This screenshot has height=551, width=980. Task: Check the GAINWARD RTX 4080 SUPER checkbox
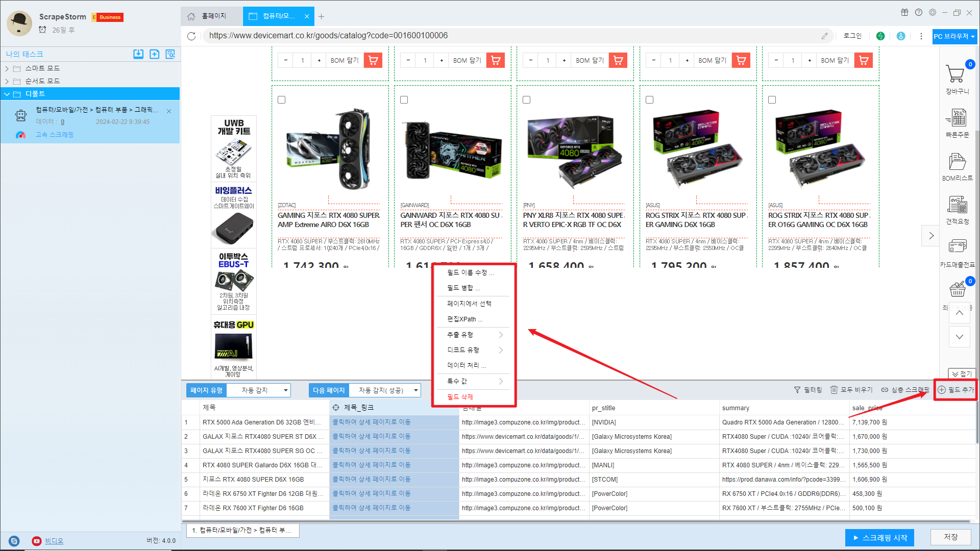point(404,100)
